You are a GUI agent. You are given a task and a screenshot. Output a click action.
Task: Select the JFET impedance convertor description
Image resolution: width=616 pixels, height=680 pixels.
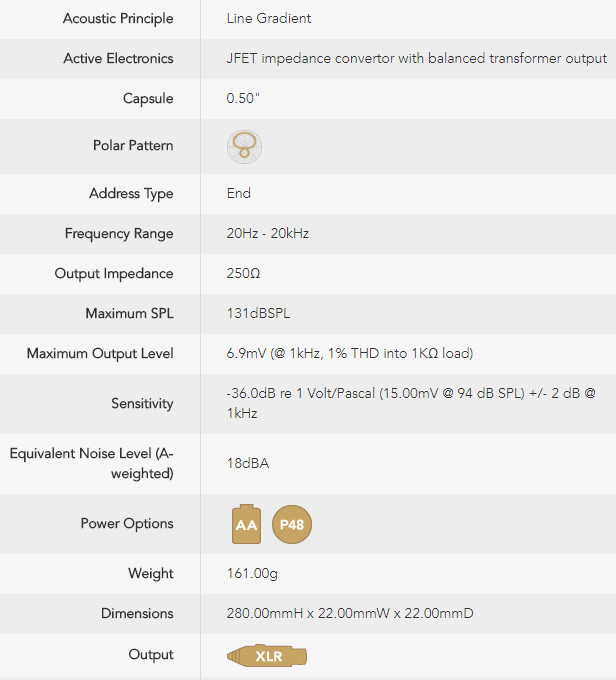(x=416, y=59)
